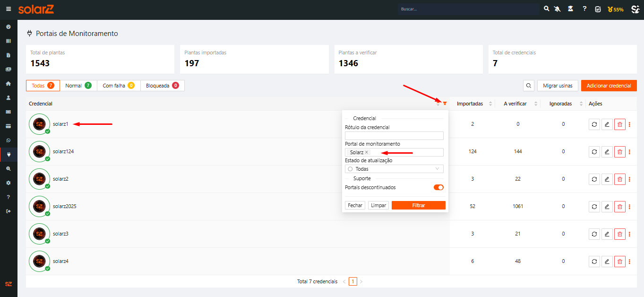Open the help question mark in sidebar
The width and height of the screenshot is (644, 297).
coord(9,197)
